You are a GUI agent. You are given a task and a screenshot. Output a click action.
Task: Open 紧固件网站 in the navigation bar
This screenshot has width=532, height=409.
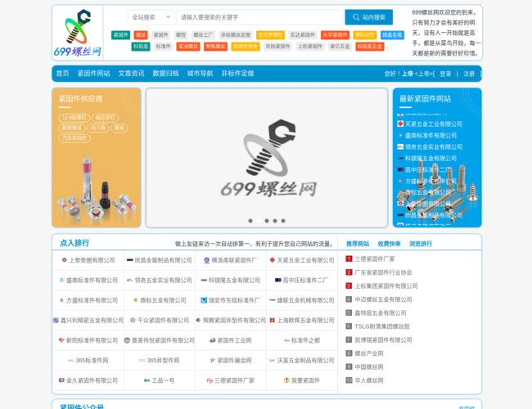point(93,74)
